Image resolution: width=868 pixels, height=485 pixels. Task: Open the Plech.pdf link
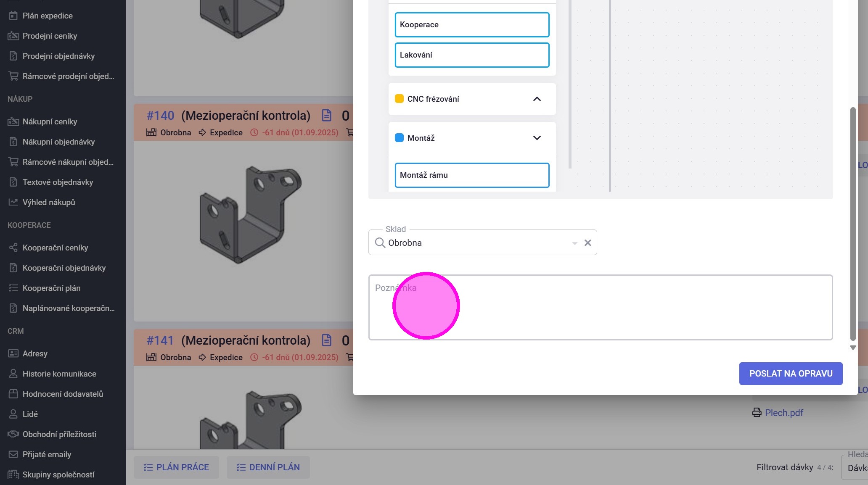click(784, 413)
